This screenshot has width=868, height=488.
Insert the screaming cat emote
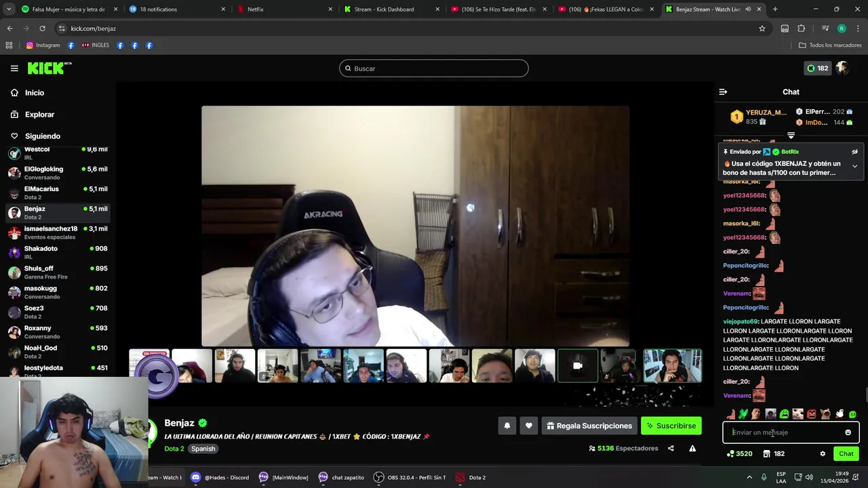tap(825, 414)
